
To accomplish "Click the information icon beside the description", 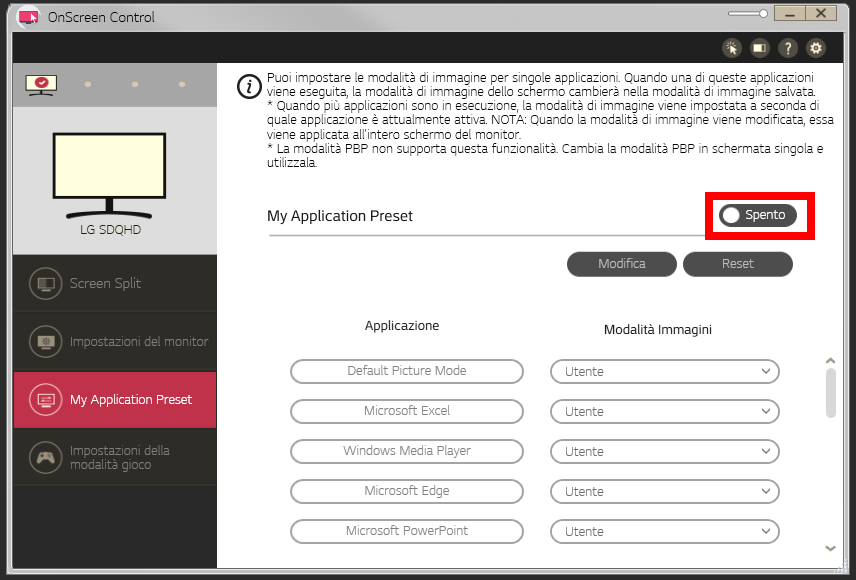I will tap(249, 87).
